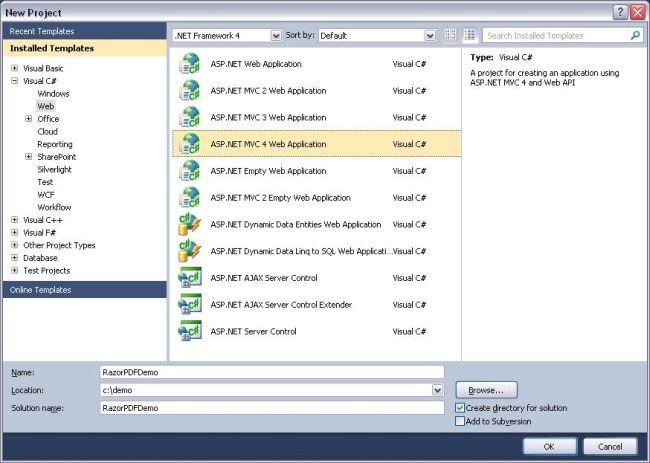Click the Cancel button
The height and width of the screenshot is (463, 650).
(610, 446)
